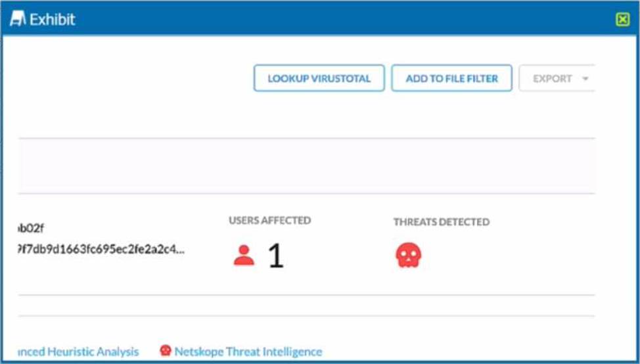The image size is (640, 364).
Task: Close the Exhibit window with green X
Action: [x=622, y=19]
